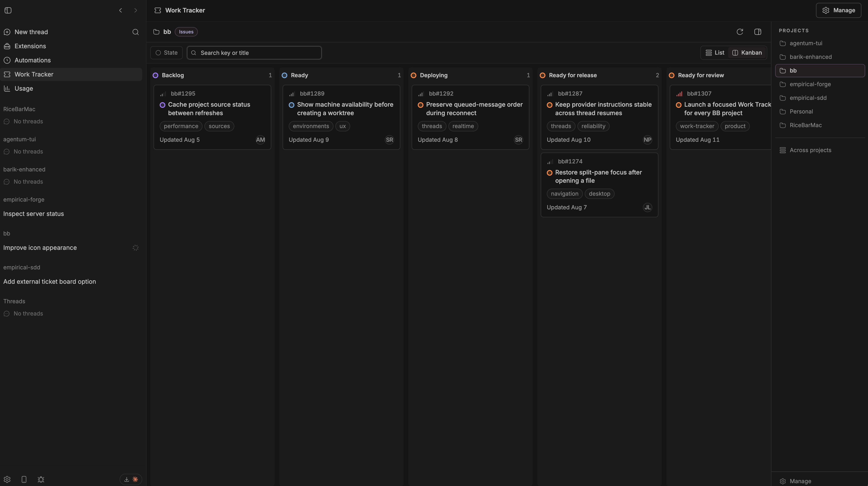The width and height of the screenshot is (868, 486).
Task: Open search via the magnifier icon beside New thread
Action: 135,32
